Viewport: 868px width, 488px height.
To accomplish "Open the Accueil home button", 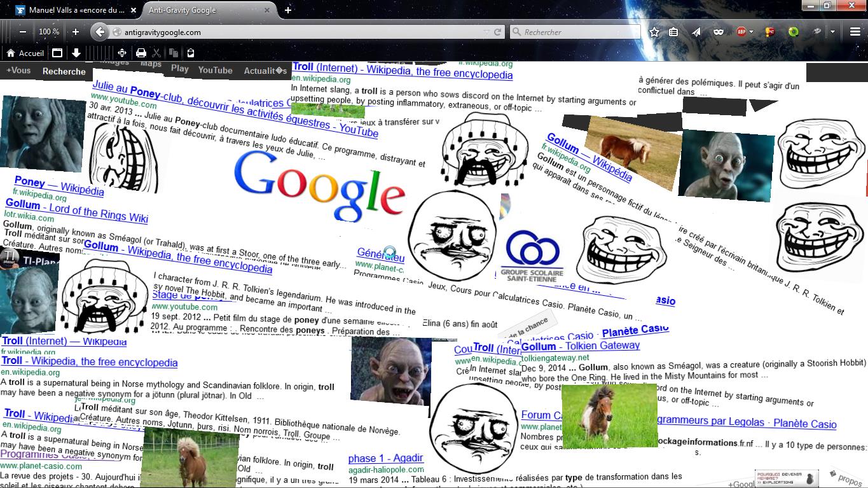I will click(x=25, y=53).
